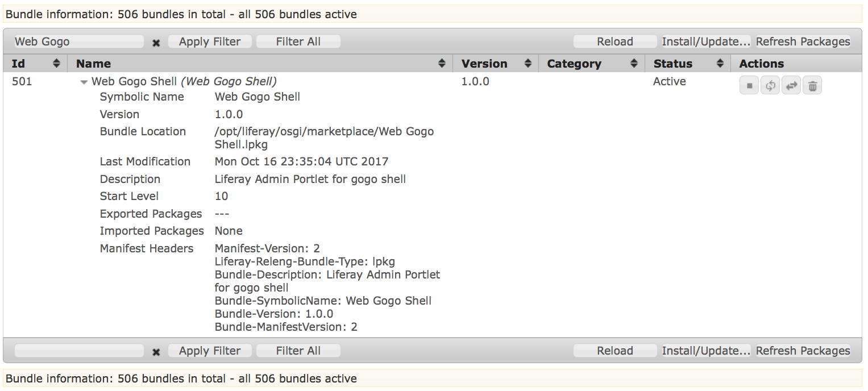
Task: Click the top Refresh Packages button
Action: tap(803, 41)
